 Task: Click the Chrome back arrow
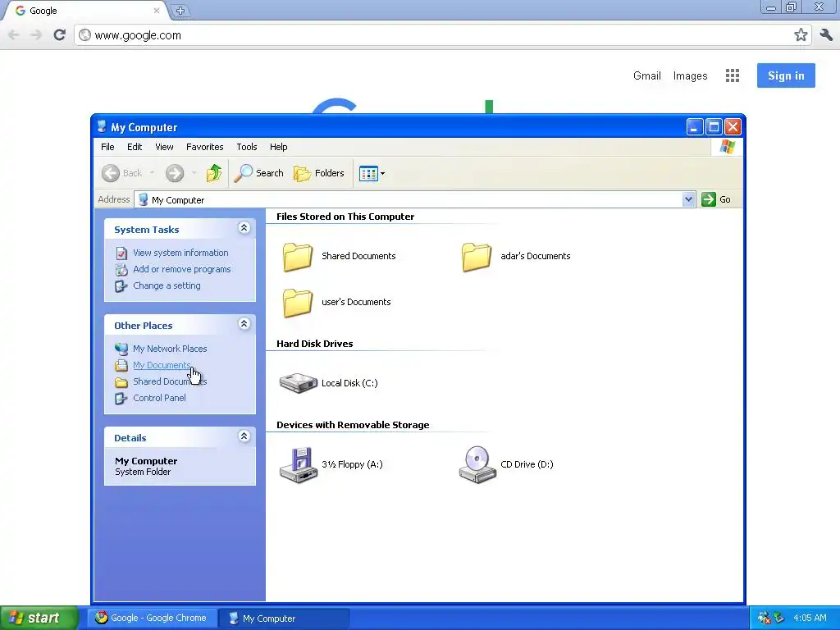click(x=14, y=34)
